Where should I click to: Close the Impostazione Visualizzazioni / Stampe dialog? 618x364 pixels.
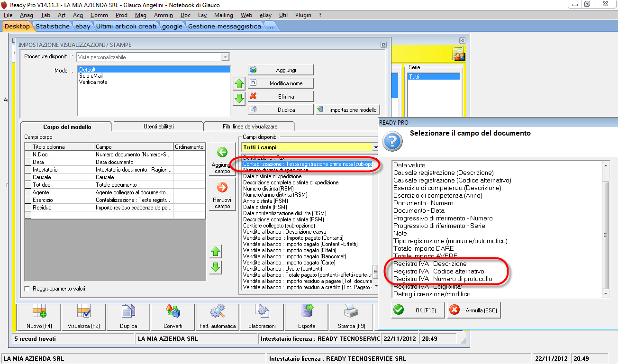[x=384, y=45]
